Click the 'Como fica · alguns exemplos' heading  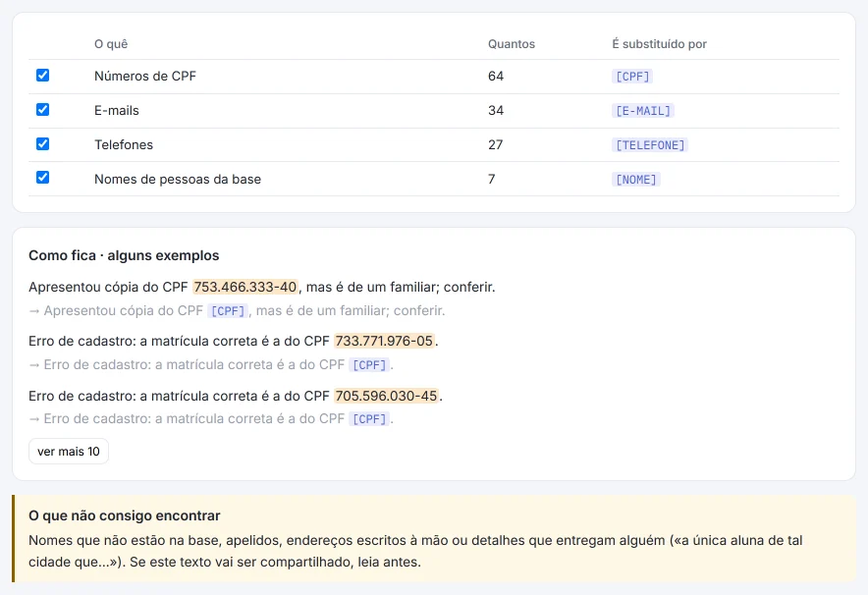[124, 255]
